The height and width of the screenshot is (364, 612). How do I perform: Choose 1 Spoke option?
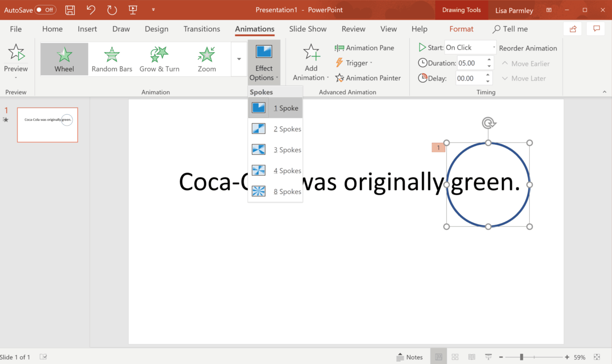(275, 108)
